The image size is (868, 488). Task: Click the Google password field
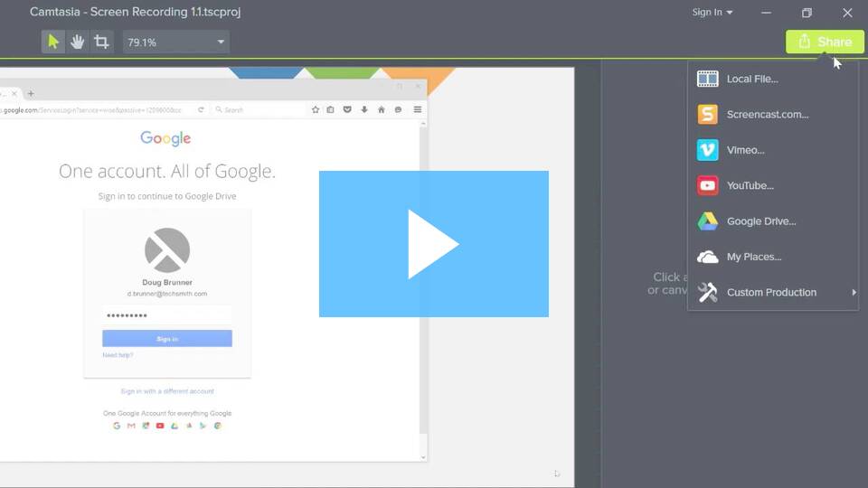(x=167, y=315)
